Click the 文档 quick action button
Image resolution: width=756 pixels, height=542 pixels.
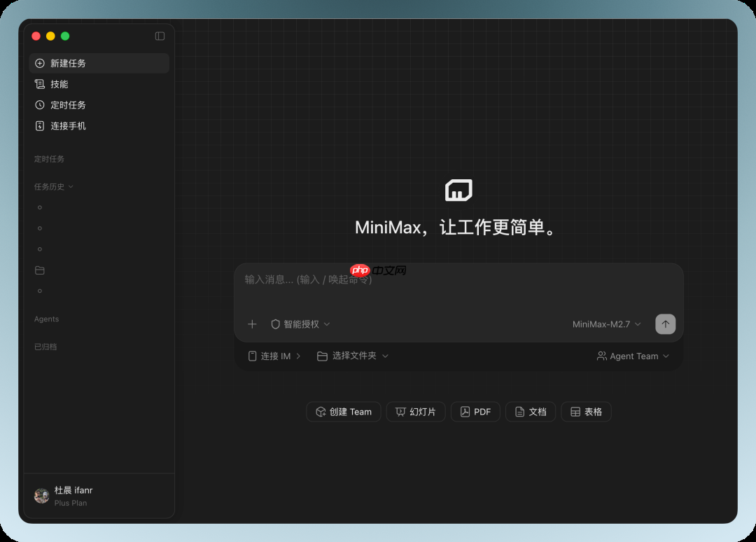(x=531, y=412)
